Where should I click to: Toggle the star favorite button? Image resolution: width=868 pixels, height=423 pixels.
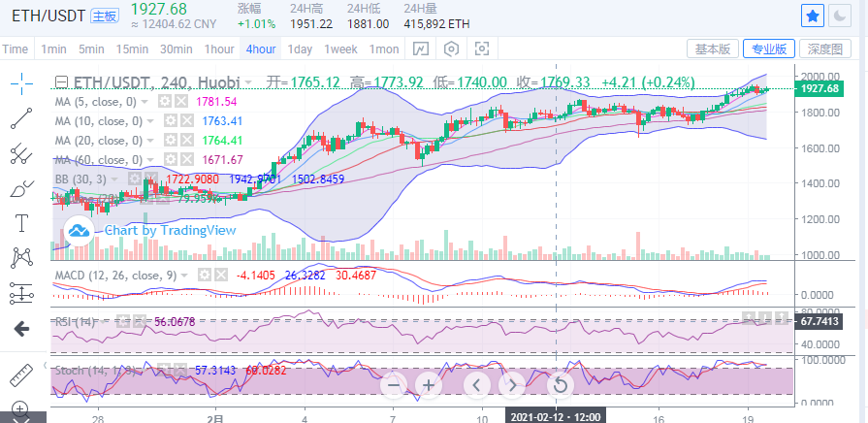(813, 16)
